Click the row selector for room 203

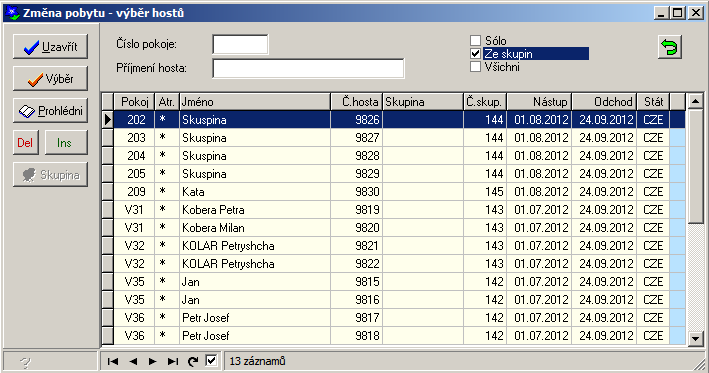pyautogui.click(x=108, y=138)
